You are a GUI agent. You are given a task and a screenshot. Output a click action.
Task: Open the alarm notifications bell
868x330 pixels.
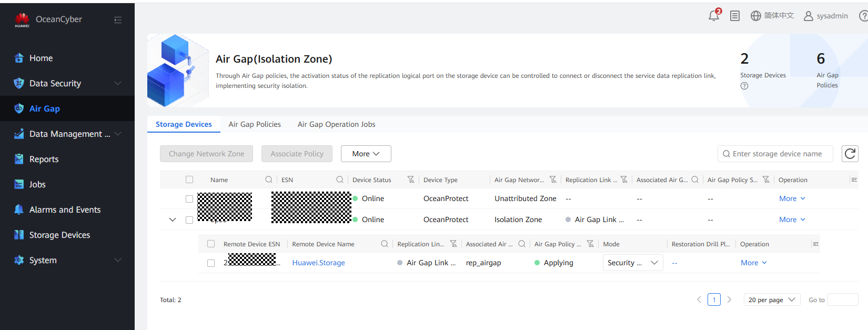pos(714,16)
